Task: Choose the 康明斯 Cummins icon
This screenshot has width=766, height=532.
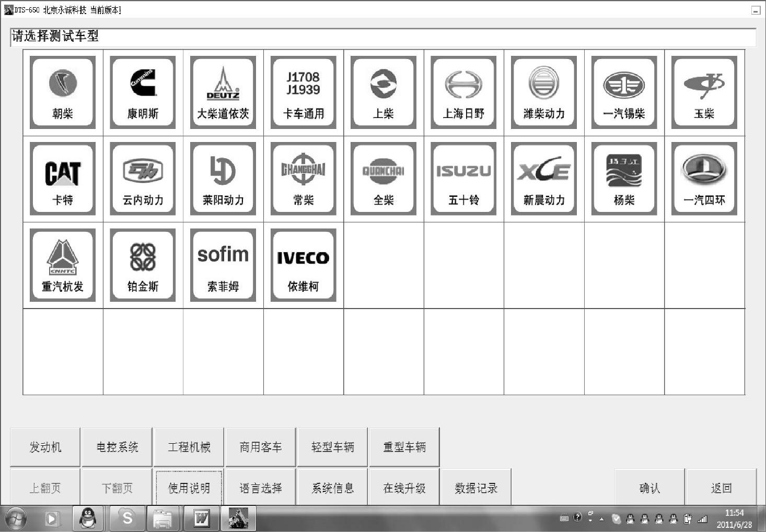Action: point(143,92)
